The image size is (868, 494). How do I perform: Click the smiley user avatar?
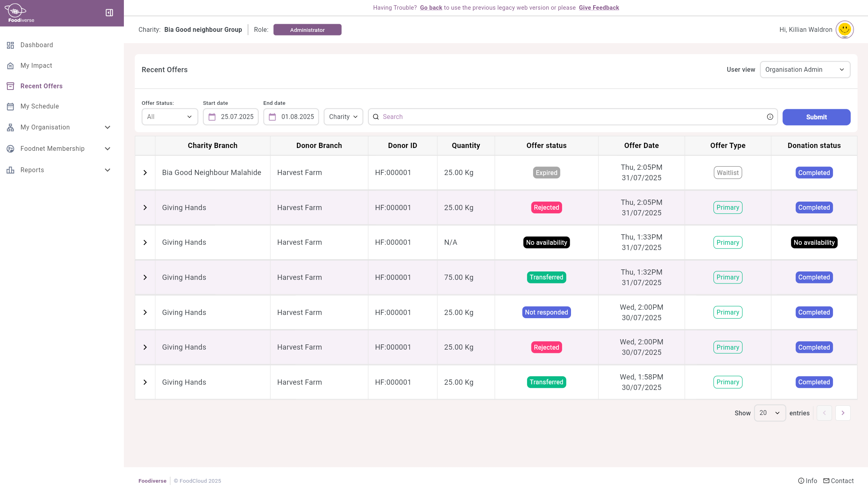[844, 29]
